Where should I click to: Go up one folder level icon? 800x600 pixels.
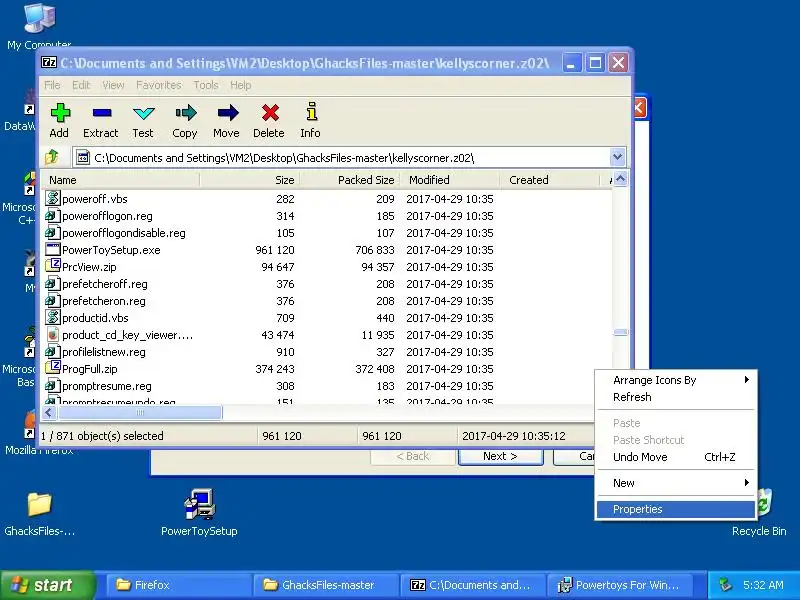[52, 158]
